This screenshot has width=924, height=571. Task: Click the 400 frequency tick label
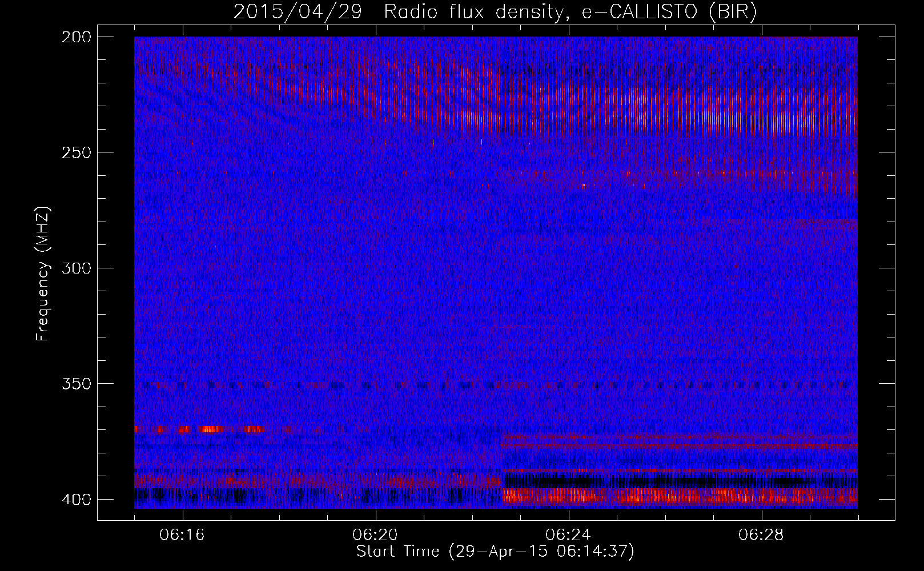pyautogui.click(x=77, y=500)
